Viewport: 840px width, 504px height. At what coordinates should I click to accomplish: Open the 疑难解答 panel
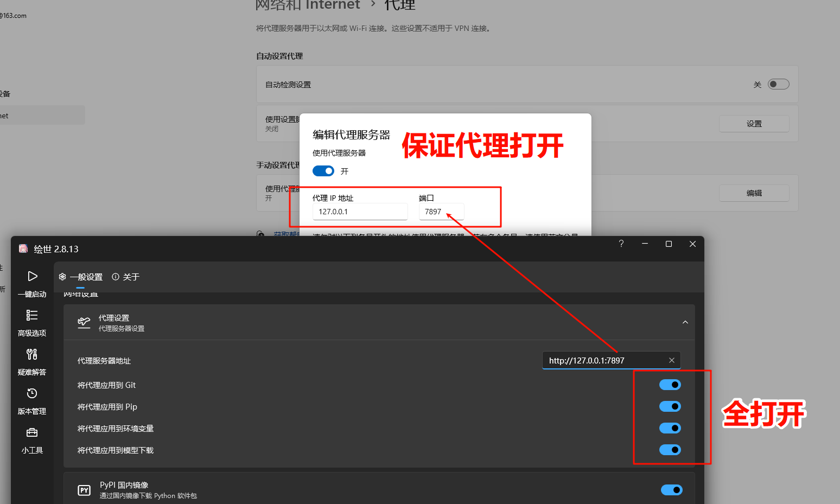click(32, 362)
